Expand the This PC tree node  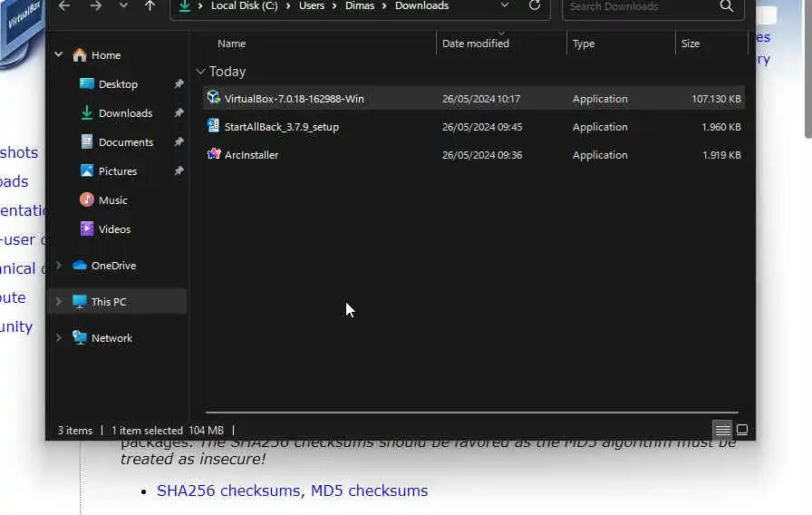coord(59,302)
